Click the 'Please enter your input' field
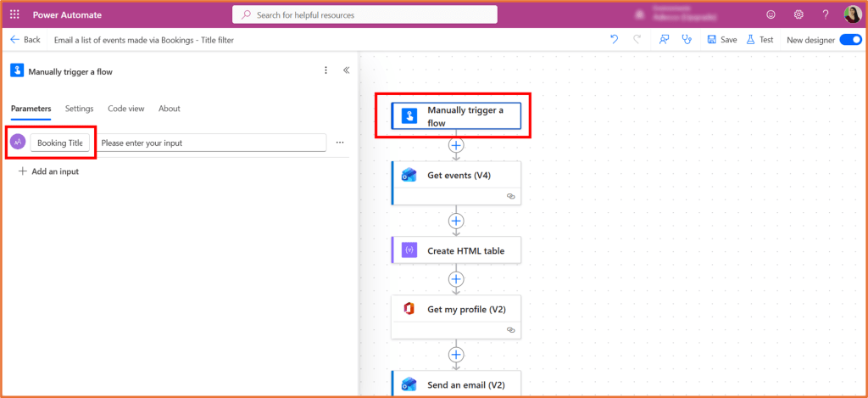The width and height of the screenshot is (868, 398). (211, 143)
